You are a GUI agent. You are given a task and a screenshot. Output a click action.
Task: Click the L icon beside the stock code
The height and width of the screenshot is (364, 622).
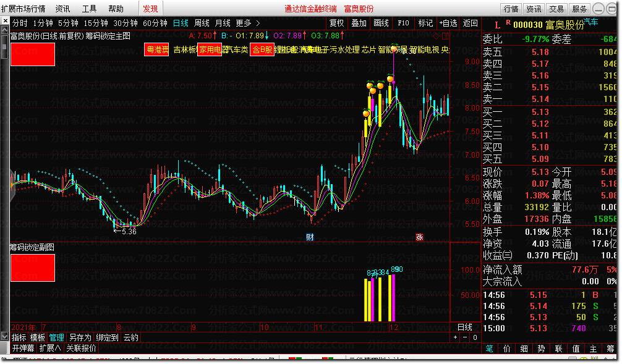coord(498,25)
